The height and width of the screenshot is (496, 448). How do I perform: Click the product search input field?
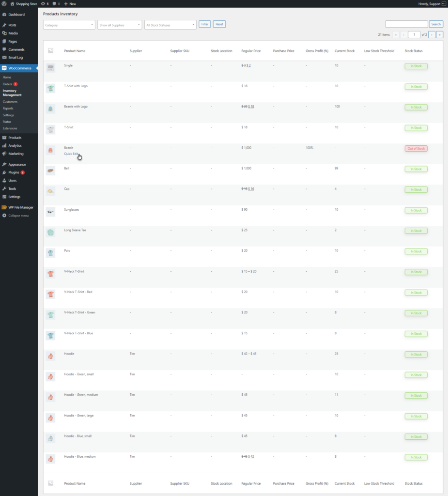pos(406,24)
